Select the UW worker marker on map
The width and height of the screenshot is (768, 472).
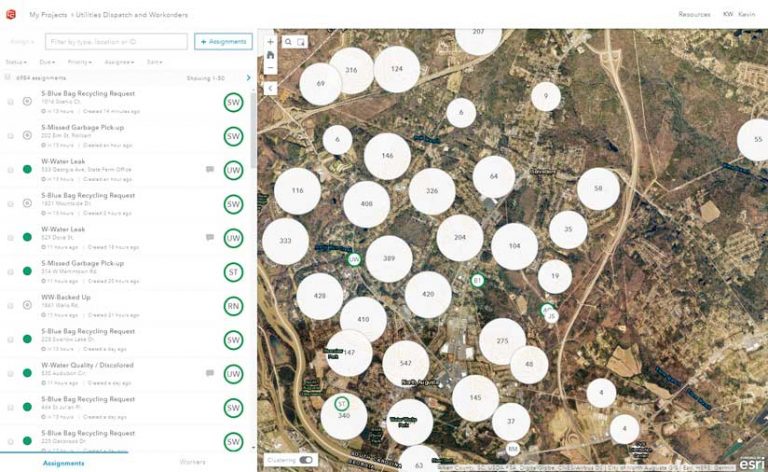[x=354, y=260]
